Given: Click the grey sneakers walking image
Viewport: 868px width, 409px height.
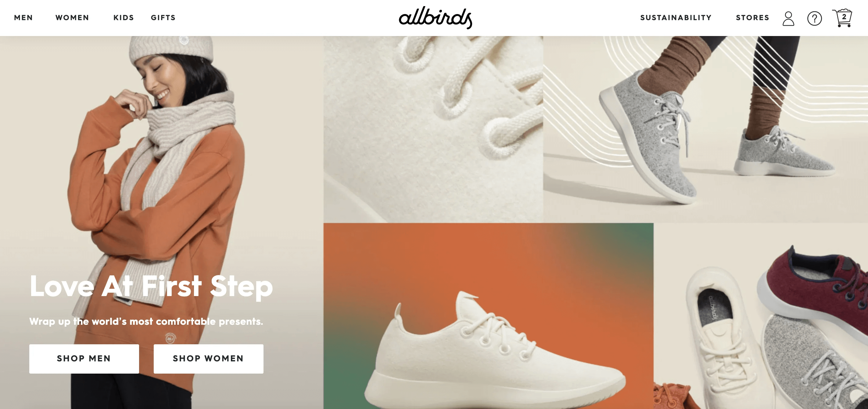Looking at the screenshot, I should click(705, 129).
